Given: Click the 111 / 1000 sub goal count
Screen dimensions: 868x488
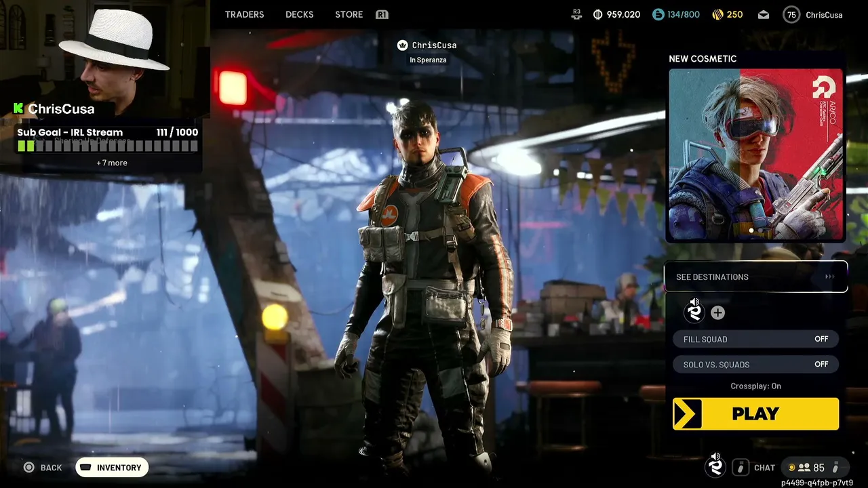Looking at the screenshot, I should coord(177,132).
